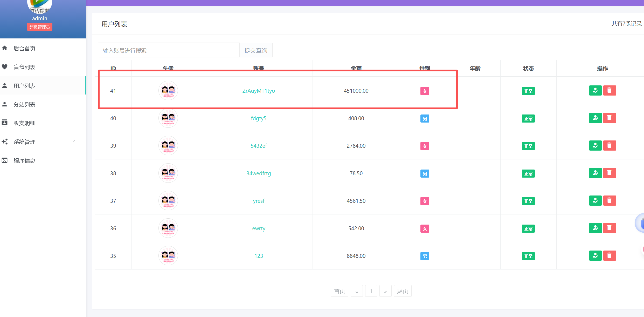Click edit icon for user 123

(595, 256)
